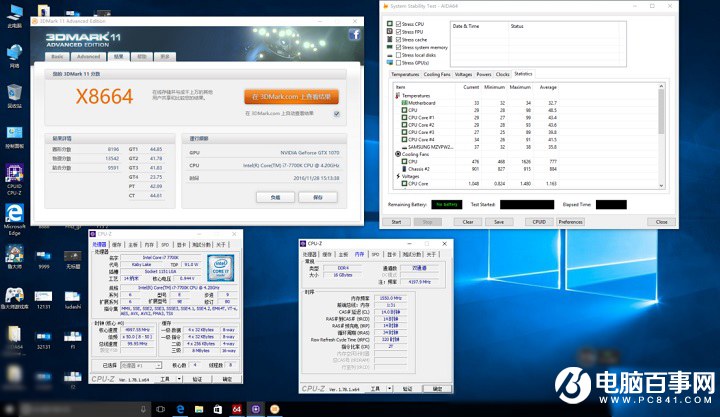
Task: Open Facebook icon in 3DMark 11 window
Action: 354,34
